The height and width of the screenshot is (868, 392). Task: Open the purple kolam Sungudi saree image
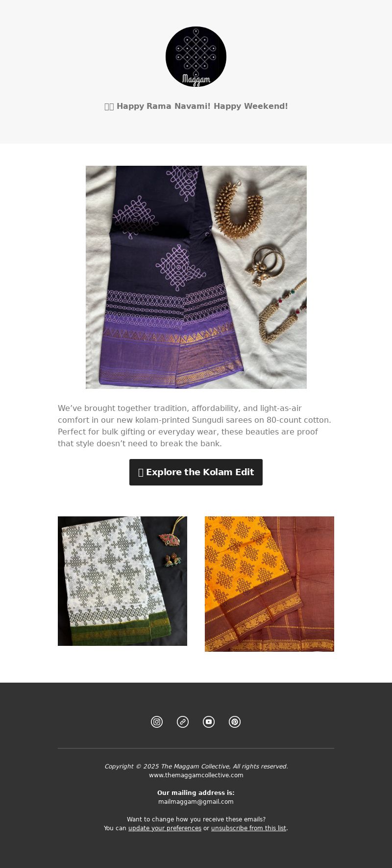point(196,277)
